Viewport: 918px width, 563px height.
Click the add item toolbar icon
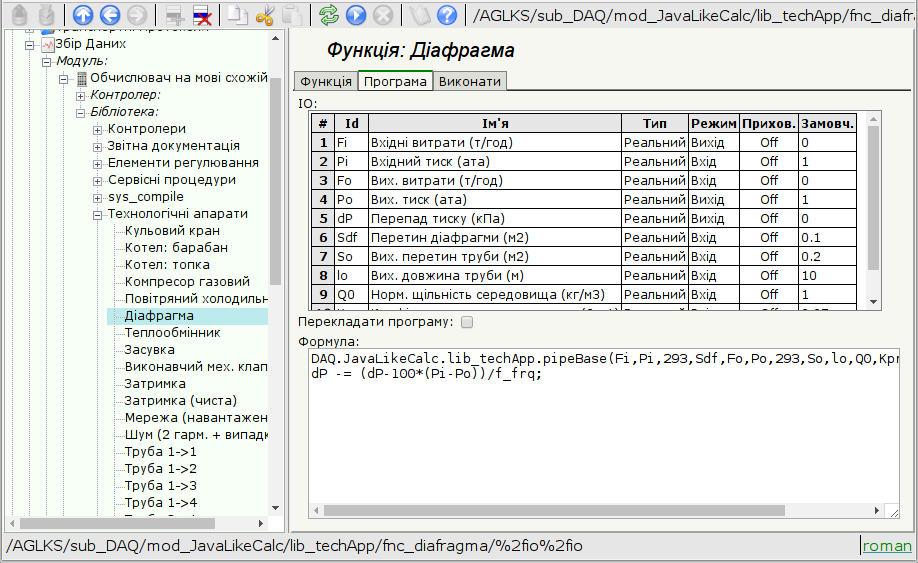(174, 15)
